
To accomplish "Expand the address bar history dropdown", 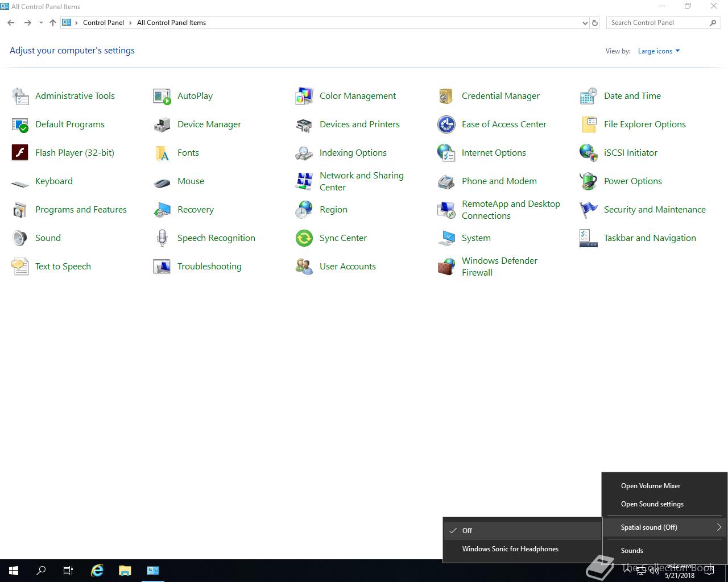I will tap(585, 23).
